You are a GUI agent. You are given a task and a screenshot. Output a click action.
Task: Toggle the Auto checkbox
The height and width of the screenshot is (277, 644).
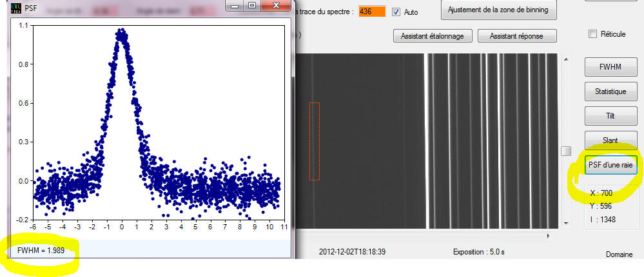point(396,12)
